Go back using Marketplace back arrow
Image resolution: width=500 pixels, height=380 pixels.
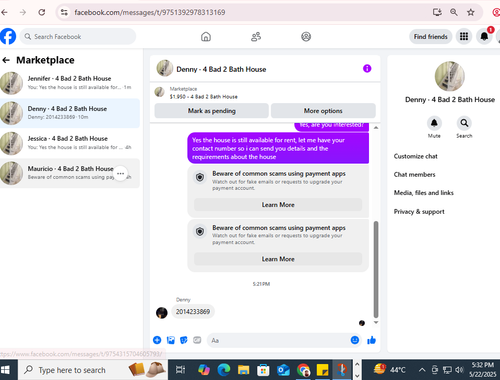(6, 60)
